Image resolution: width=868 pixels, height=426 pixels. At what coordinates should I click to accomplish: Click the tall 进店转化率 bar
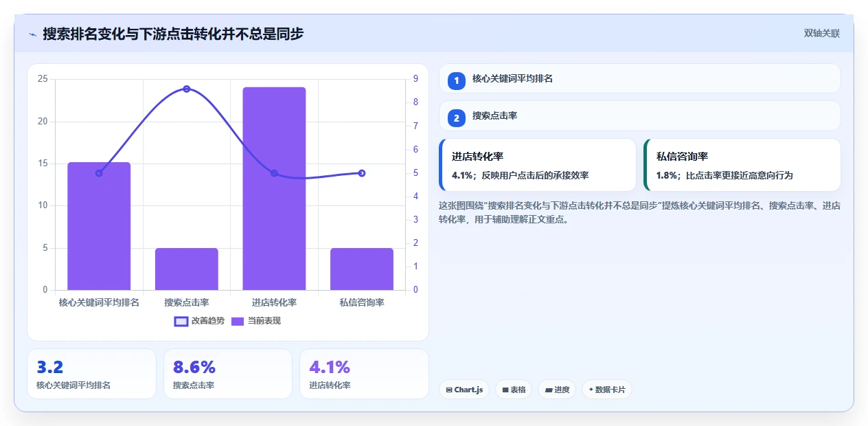[274, 188]
